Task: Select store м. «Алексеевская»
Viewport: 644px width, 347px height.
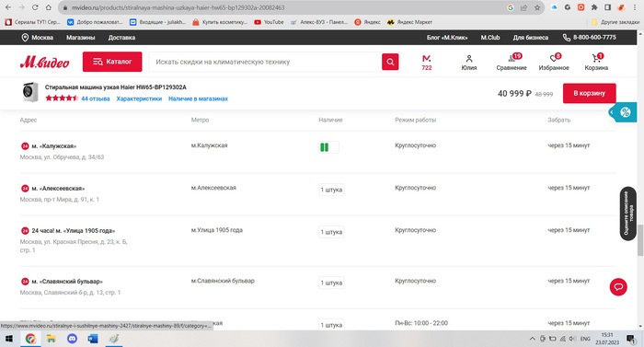Action: tap(58, 189)
